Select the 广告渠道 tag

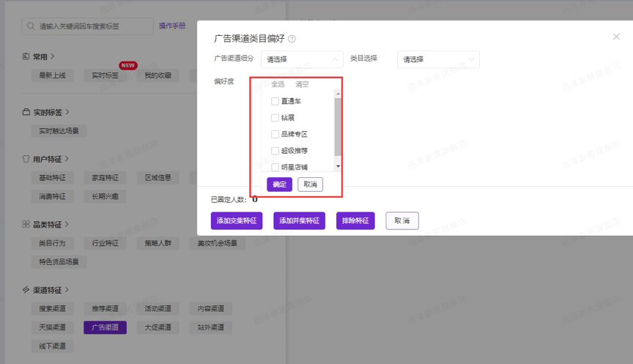coord(105,327)
